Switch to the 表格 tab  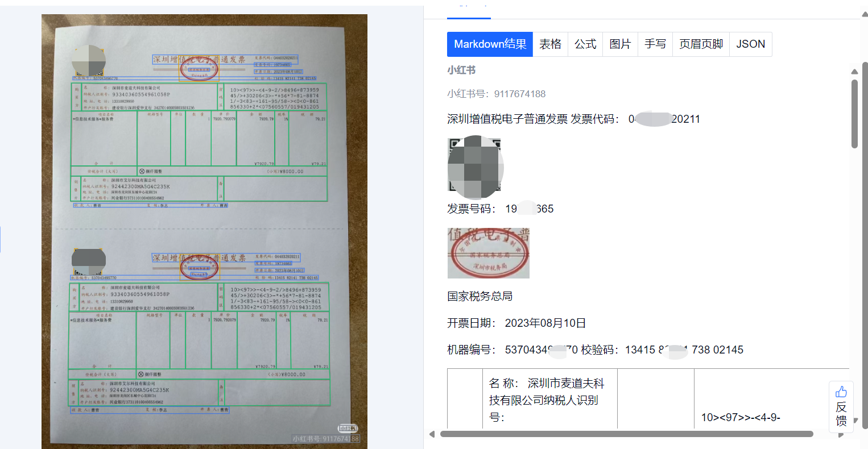[x=550, y=44]
